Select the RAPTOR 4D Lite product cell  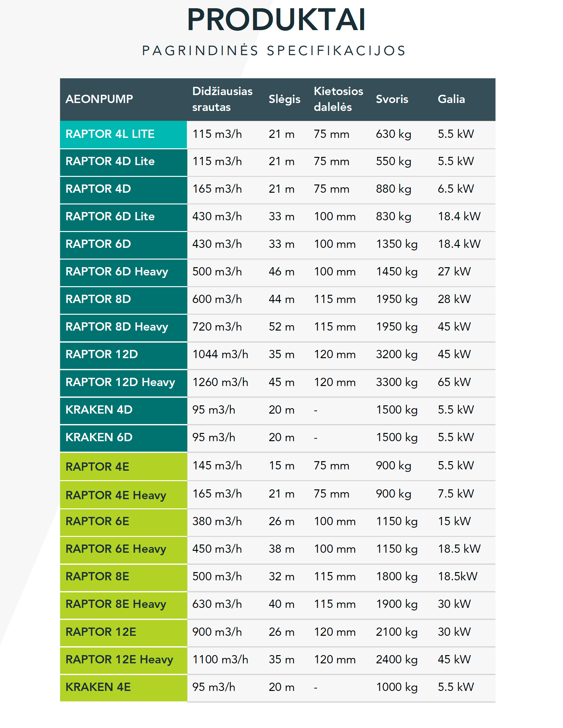pyautogui.click(x=123, y=162)
